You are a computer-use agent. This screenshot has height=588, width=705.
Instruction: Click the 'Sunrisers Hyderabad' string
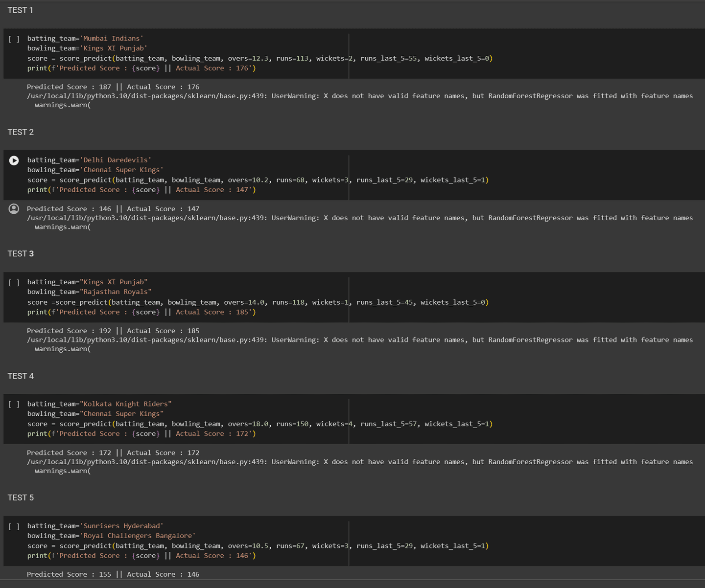121,526
